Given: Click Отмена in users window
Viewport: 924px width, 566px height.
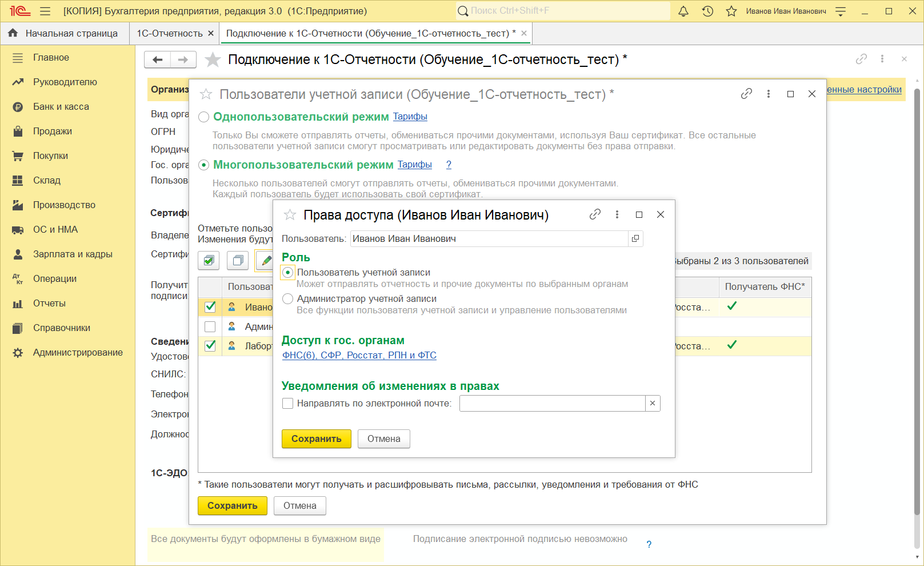Looking at the screenshot, I should (300, 506).
